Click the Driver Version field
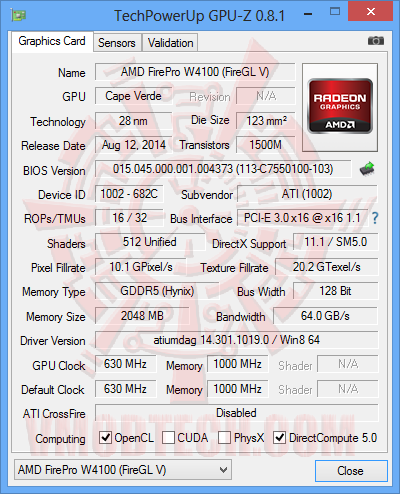Image resolution: width=400 pixels, height=494 pixels. click(x=237, y=340)
